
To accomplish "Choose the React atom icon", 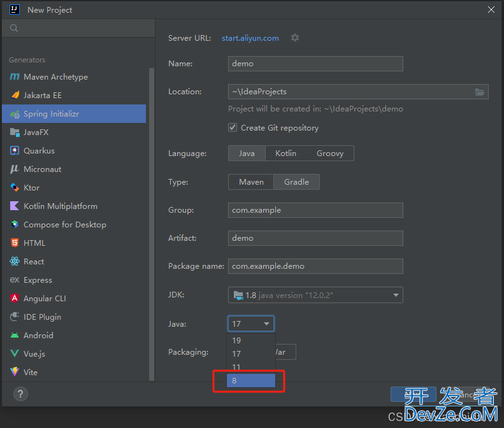I will coord(15,261).
